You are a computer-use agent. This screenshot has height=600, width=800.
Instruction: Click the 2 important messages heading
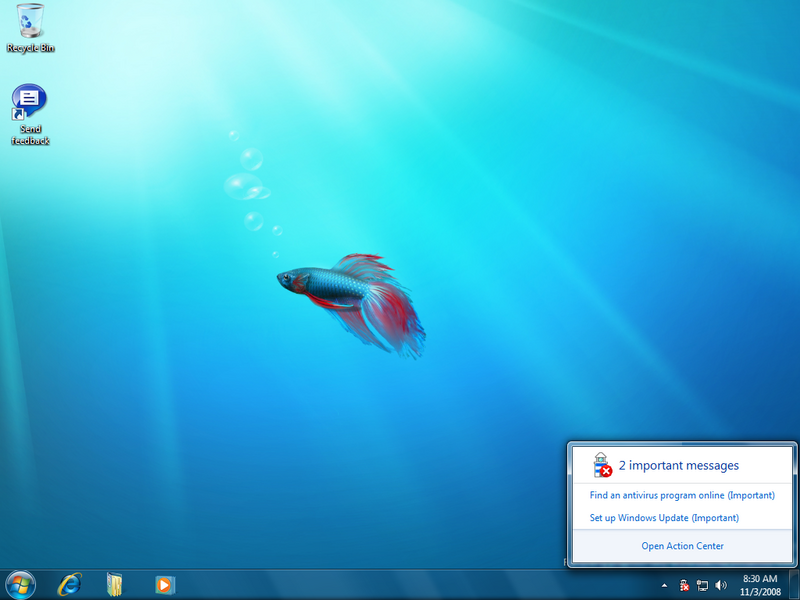pyautogui.click(x=678, y=465)
